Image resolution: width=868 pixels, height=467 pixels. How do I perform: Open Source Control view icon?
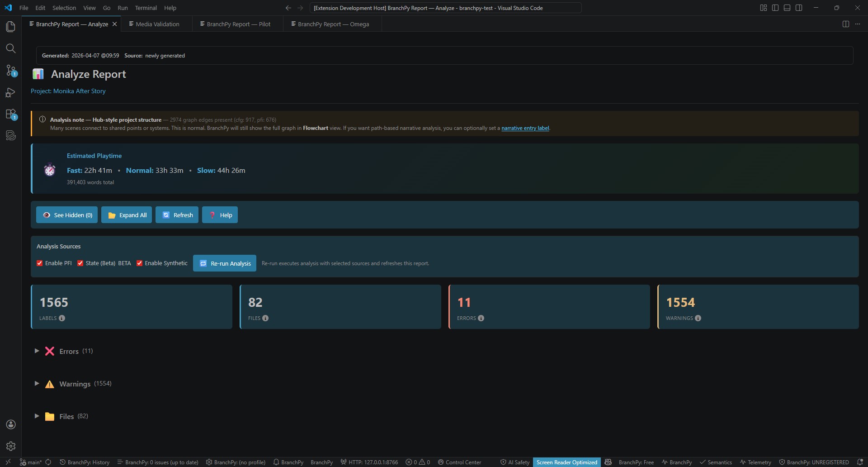pyautogui.click(x=10, y=70)
